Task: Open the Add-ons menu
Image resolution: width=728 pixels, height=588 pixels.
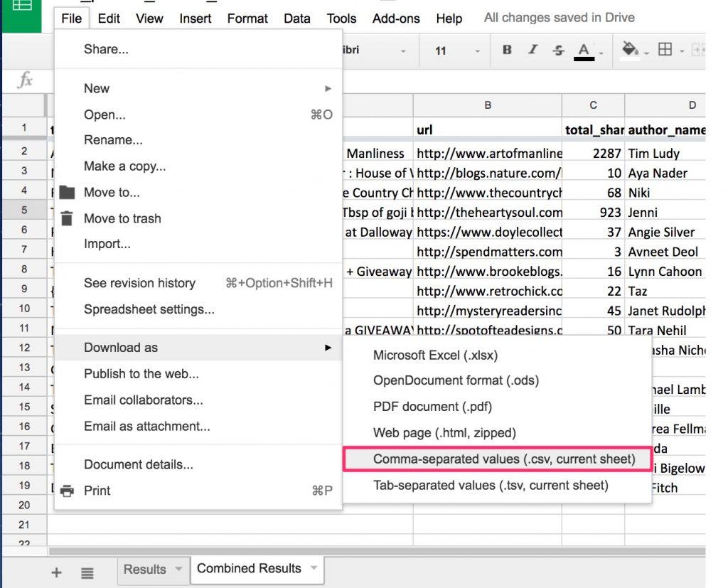Action: point(395,18)
